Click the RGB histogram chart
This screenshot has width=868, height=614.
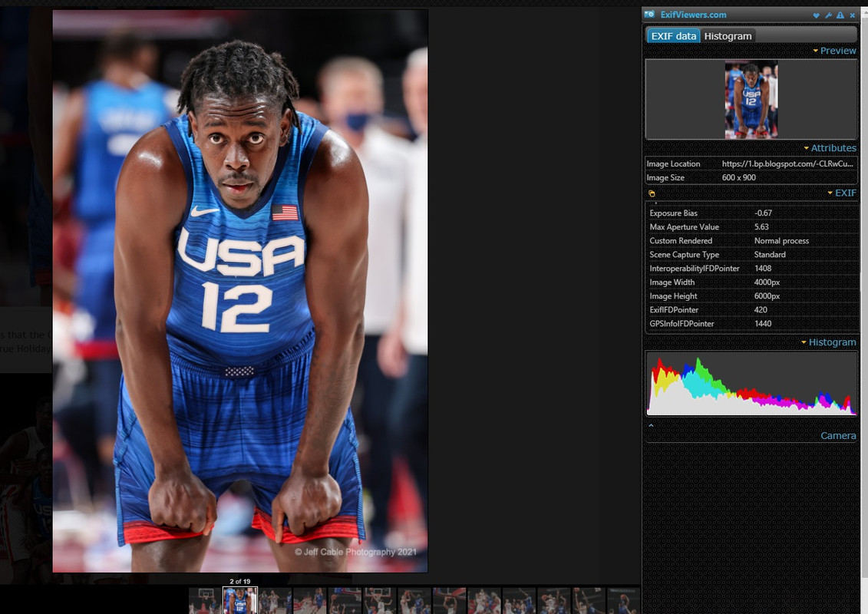tap(751, 383)
